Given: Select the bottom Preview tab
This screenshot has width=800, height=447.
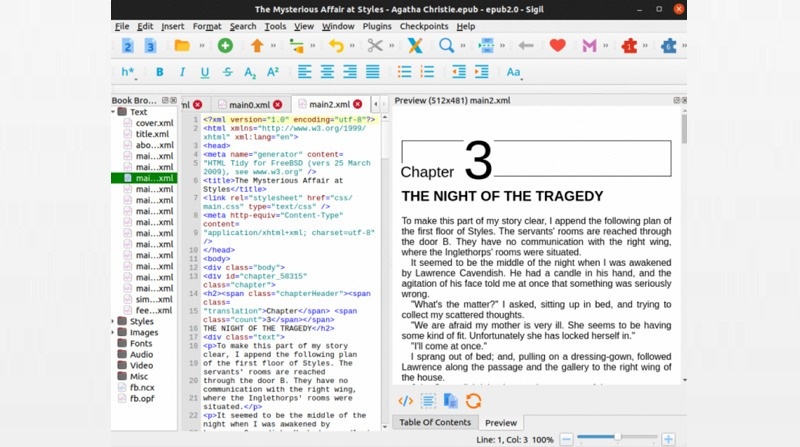Looking at the screenshot, I should pos(501,423).
